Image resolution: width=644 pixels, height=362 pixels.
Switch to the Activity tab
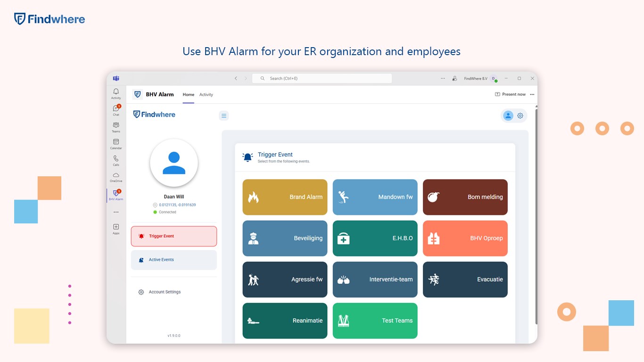click(x=206, y=94)
